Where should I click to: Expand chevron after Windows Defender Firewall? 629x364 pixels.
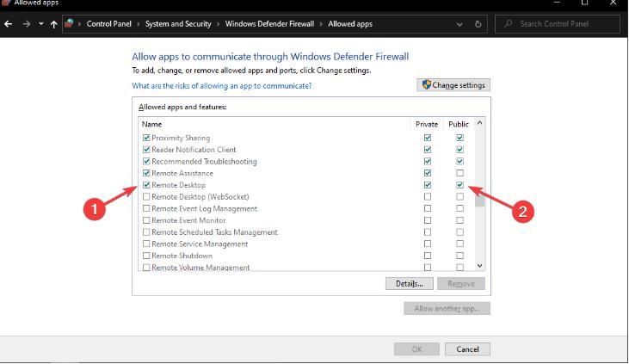point(321,24)
